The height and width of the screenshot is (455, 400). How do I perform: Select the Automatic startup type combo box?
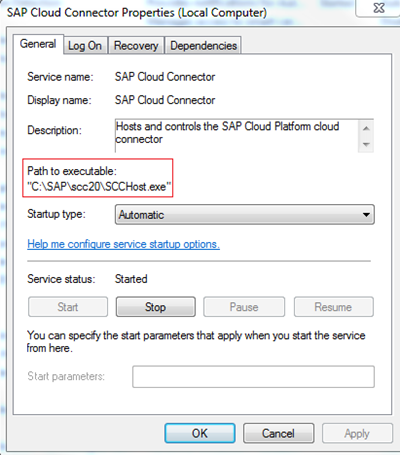245,215
